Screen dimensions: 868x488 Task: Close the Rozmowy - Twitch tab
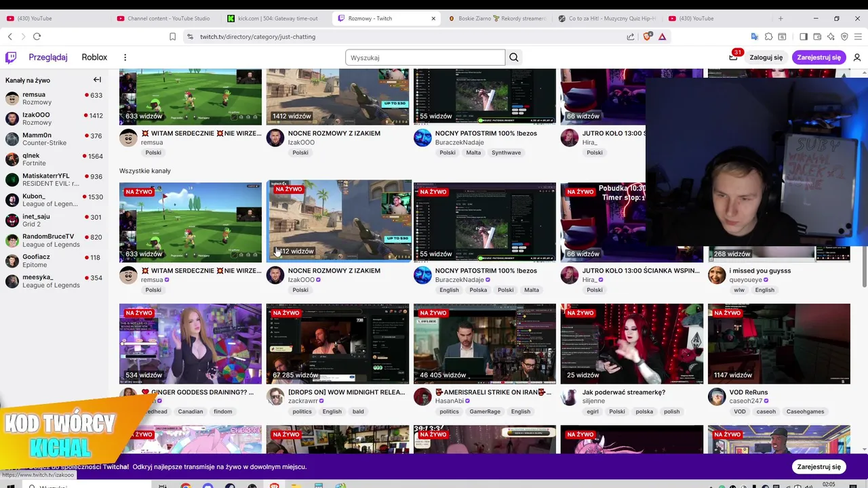tap(433, 18)
